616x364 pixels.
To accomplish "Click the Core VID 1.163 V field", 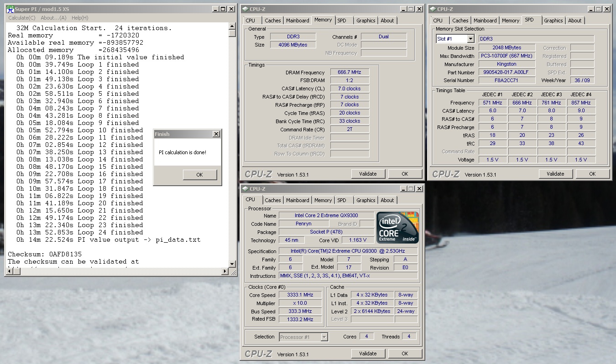I will (x=358, y=240).
